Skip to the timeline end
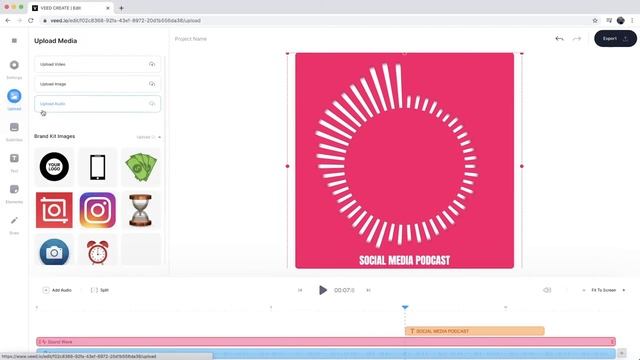This screenshot has width=640, height=360. click(368, 290)
